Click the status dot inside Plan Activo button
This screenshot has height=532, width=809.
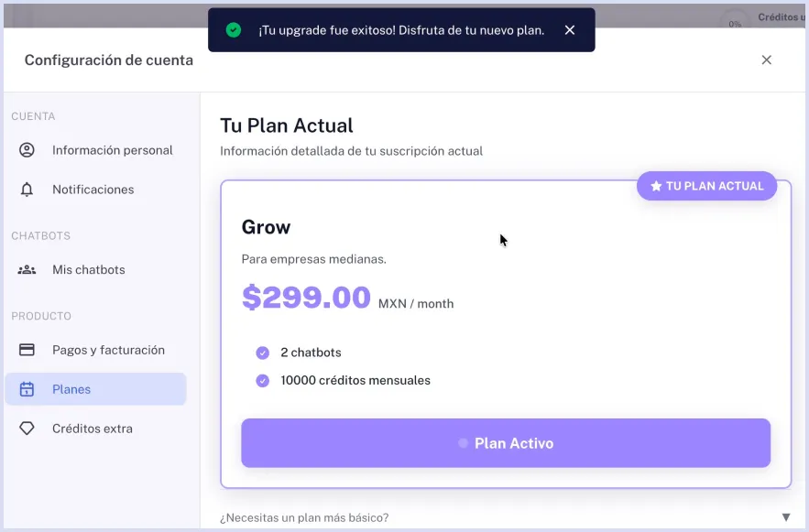pos(463,443)
